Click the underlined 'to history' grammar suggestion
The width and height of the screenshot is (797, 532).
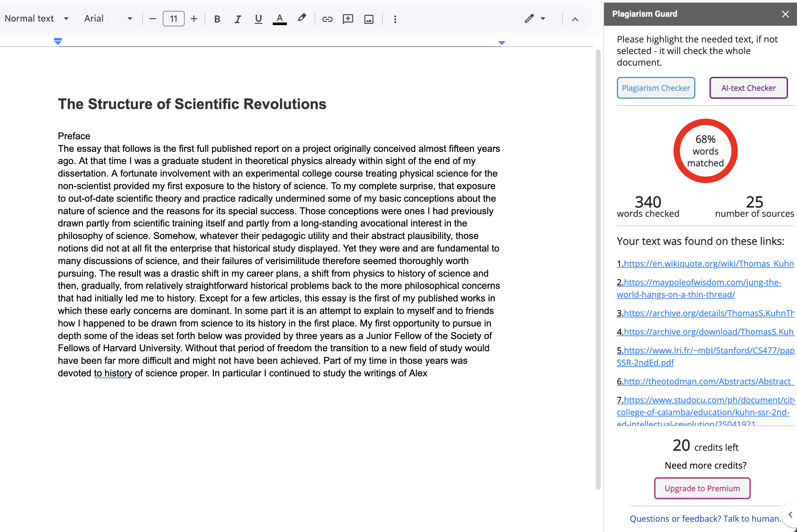point(113,373)
